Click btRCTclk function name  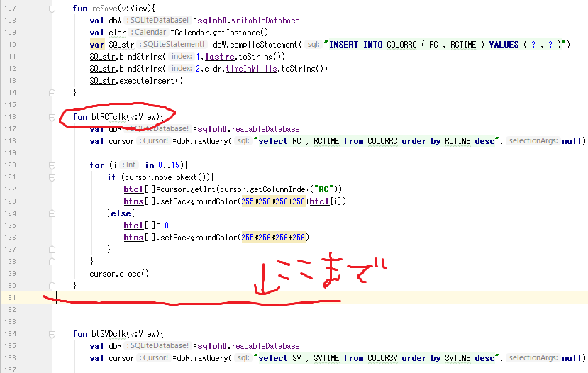tap(109, 117)
